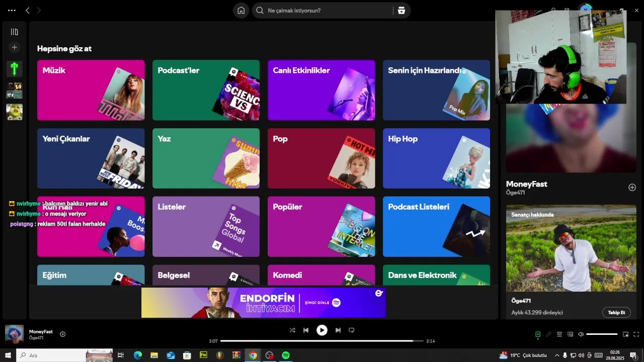
Task: Click now-playing album art in player bar
Action: (x=14, y=334)
